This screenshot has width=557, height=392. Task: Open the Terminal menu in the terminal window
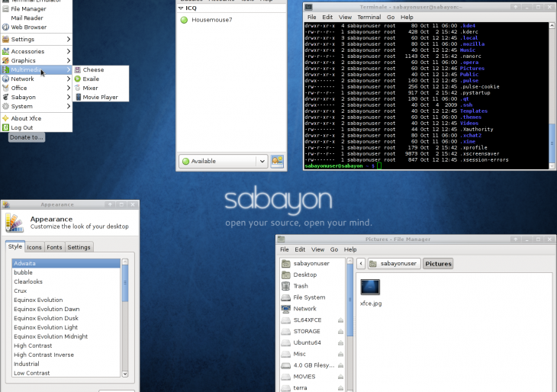(369, 17)
